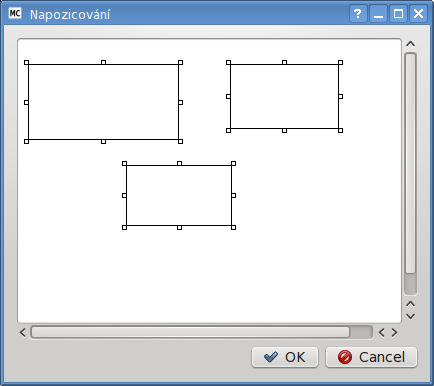The image size is (434, 386).
Task: Click the up arrow just above the bottom down arrow
Action: 411,304
